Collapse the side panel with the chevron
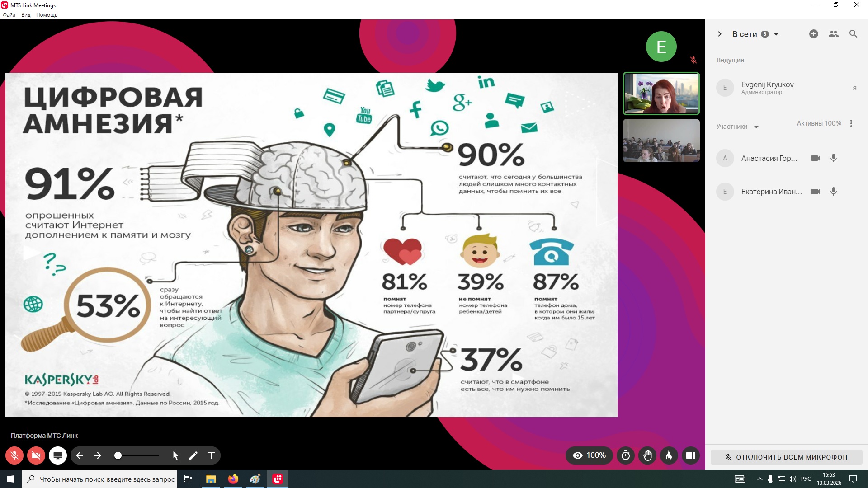 tap(720, 34)
